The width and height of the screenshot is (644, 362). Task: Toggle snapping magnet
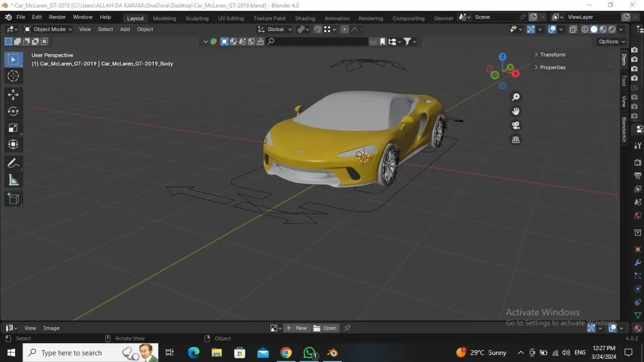tap(318, 29)
